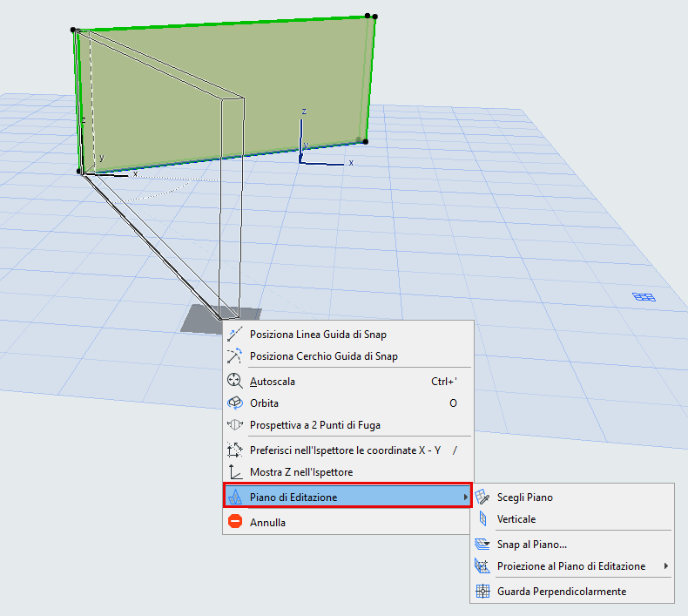Viewport: 688px width, 616px height.
Task: Select Autoscala menu entry
Action: (348, 382)
